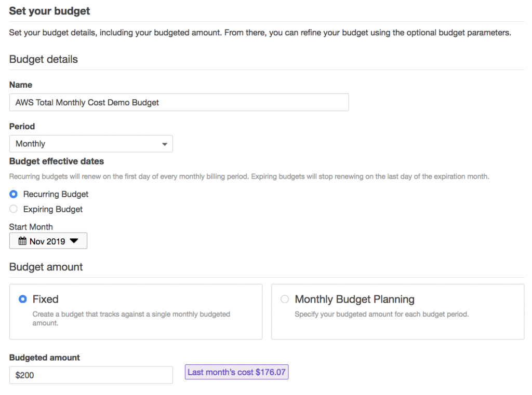Image resolution: width=532 pixels, height=395 pixels.
Task: Click the Set your budget heading
Action: click(x=49, y=11)
